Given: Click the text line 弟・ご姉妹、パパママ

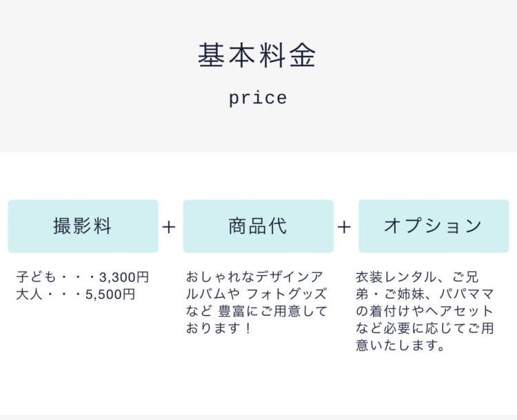Looking at the screenshot, I should 425,294.
